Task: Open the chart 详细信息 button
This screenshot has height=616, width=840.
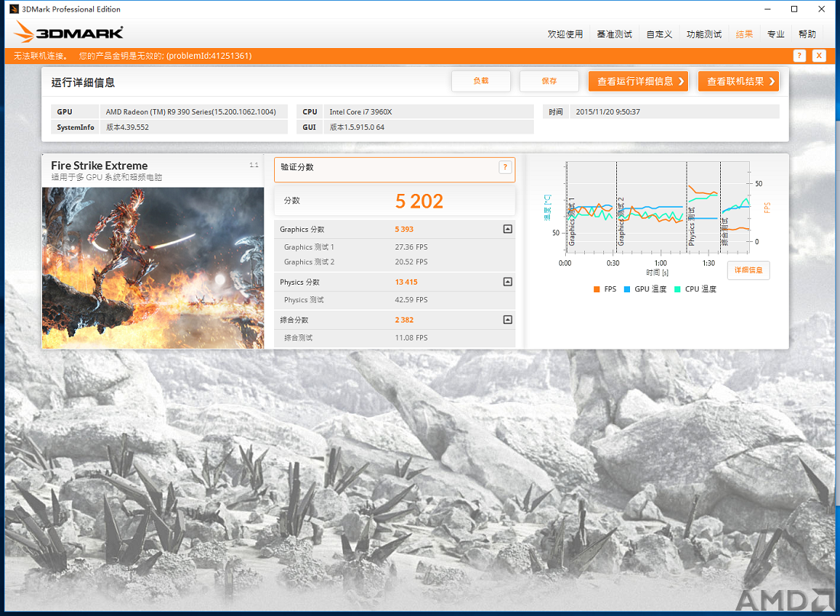Action: coord(748,270)
